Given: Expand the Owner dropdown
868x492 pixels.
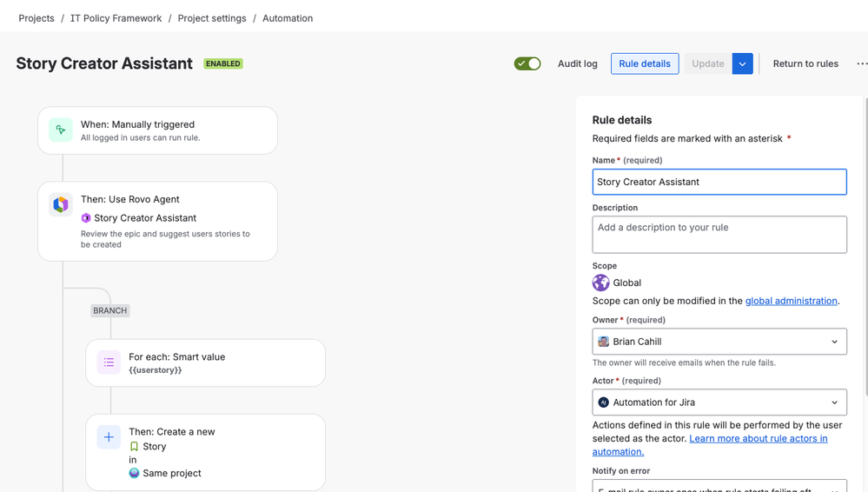Looking at the screenshot, I should [x=834, y=342].
